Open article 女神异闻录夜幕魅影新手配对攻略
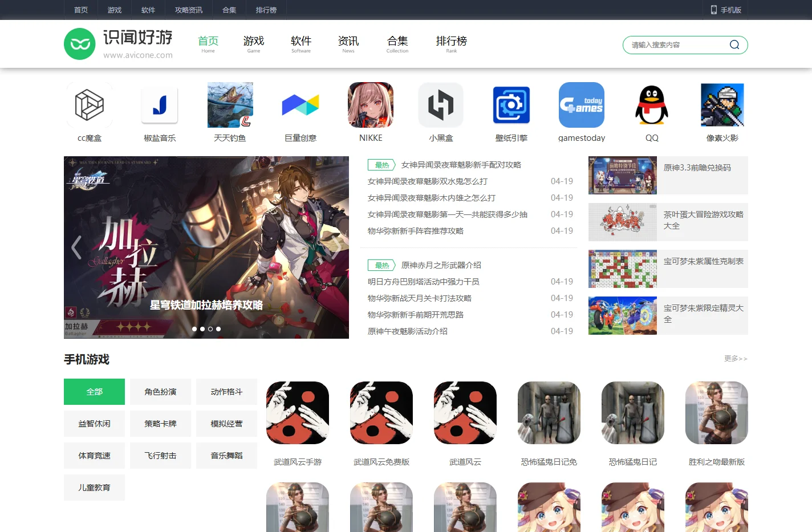The width and height of the screenshot is (812, 532). pos(461,165)
